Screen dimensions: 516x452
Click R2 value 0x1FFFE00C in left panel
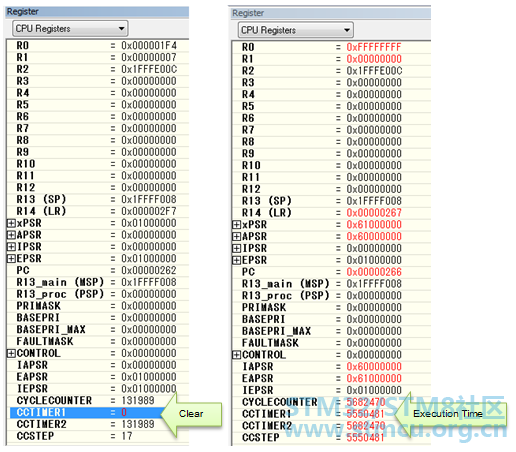[149, 69]
